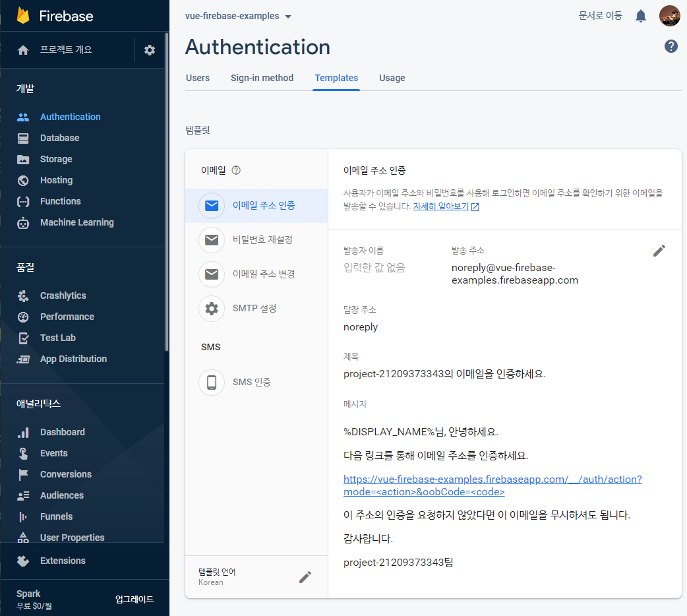Click the Firebase flame logo

pyautogui.click(x=23, y=16)
